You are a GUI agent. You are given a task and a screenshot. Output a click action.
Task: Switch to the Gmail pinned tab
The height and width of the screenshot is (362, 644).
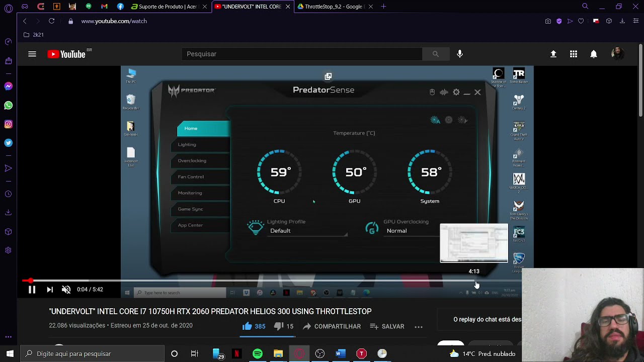click(104, 7)
